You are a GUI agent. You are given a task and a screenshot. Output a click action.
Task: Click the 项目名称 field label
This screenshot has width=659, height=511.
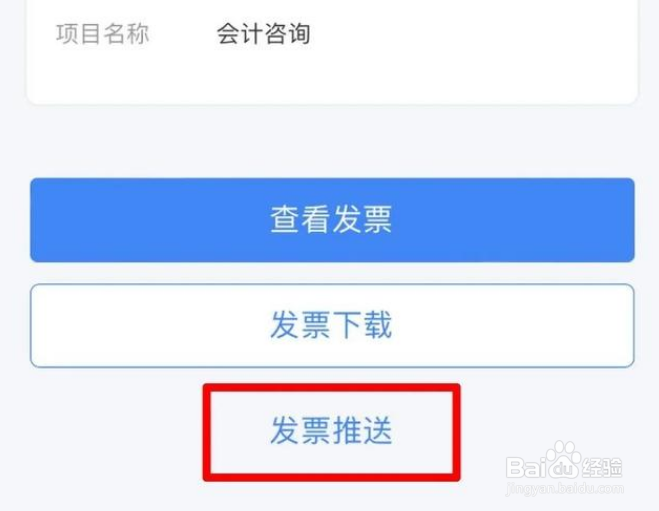[x=103, y=34]
